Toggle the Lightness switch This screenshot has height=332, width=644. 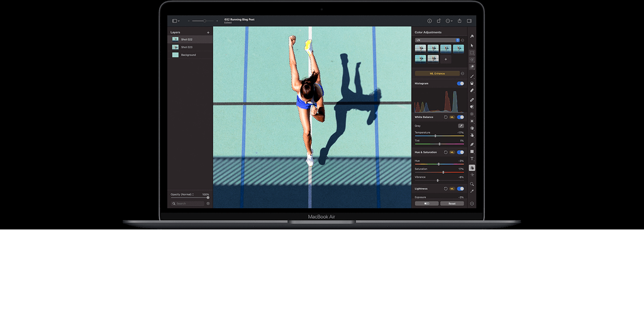coord(460,189)
